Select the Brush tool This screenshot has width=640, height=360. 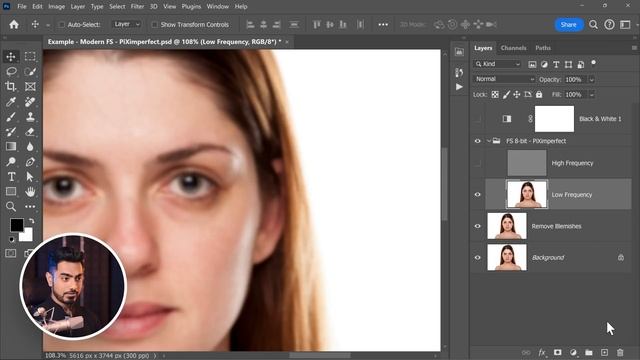[11, 117]
